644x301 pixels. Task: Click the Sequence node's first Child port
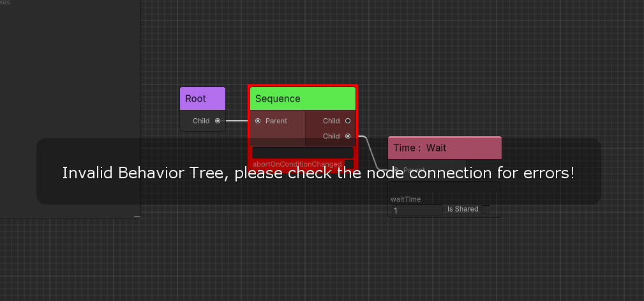click(348, 121)
